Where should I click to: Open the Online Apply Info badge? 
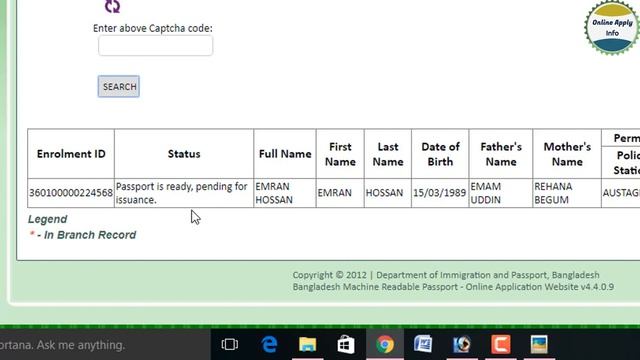pyautogui.click(x=611, y=28)
